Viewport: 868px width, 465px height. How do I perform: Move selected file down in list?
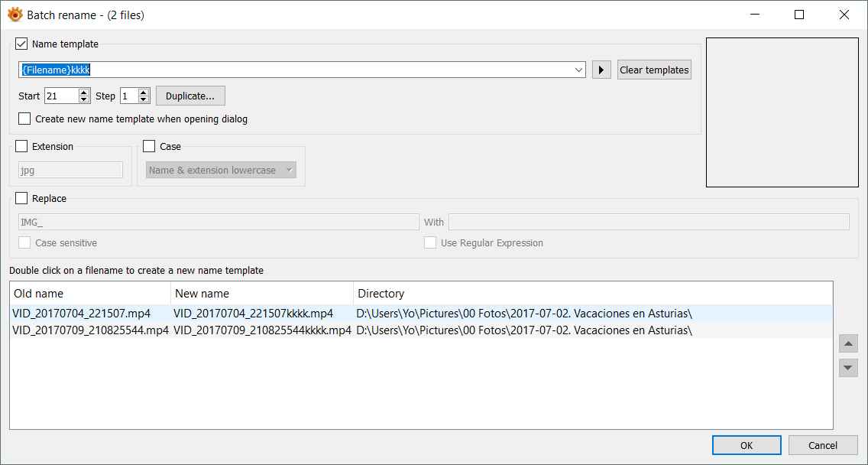848,368
